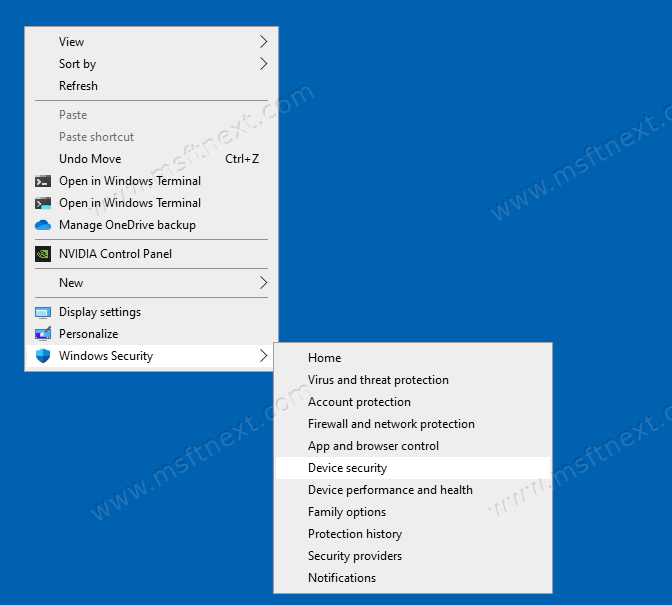The image size is (672, 605).
Task: Open Family options
Action: click(413, 512)
